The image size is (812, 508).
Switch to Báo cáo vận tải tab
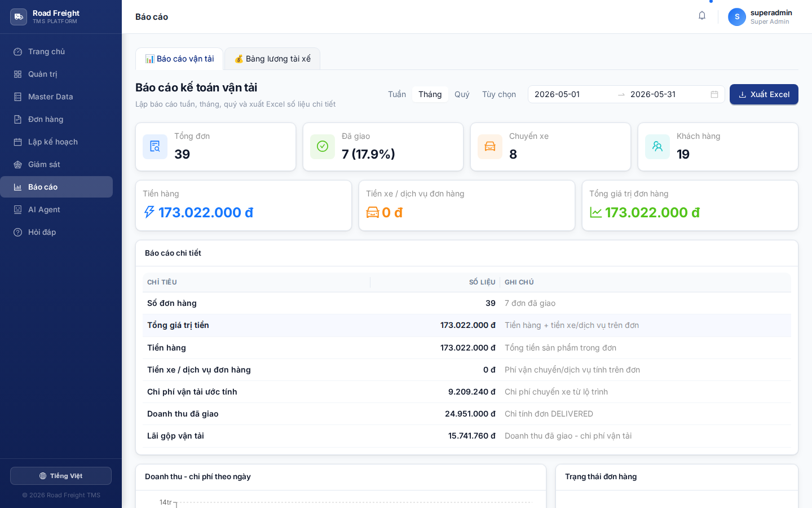click(x=179, y=59)
